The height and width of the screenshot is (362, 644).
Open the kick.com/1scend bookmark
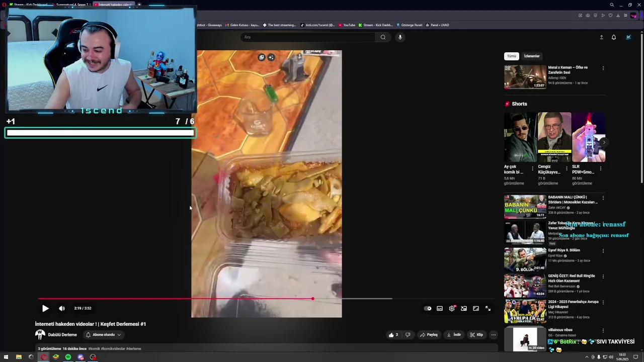[x=317, y=25]
